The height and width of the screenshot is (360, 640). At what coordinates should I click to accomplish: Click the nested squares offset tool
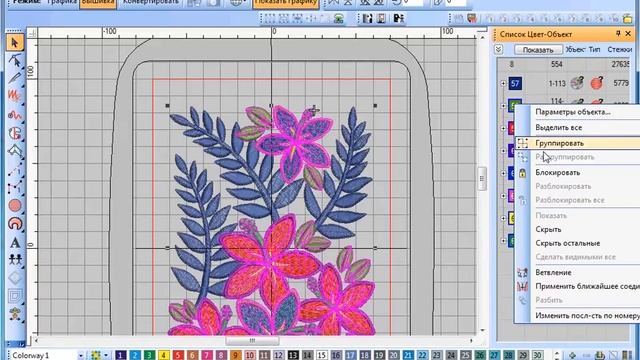click(x=15, y=296)
